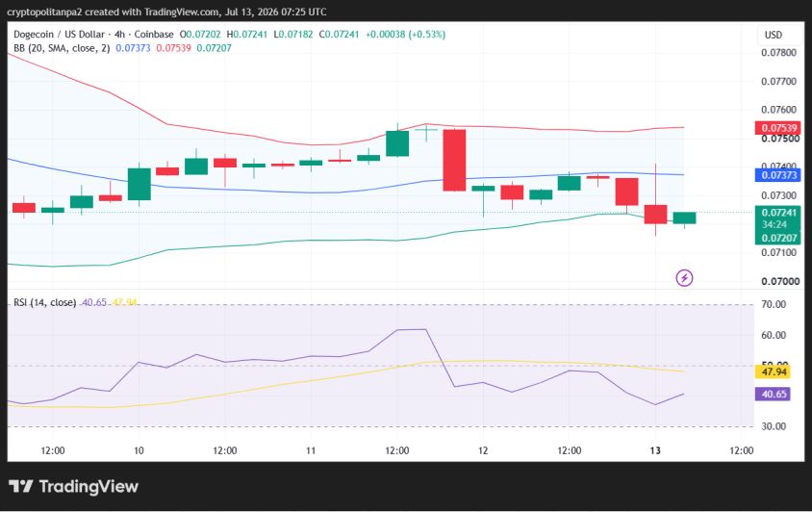Click the green 0.07207 lower band tag

(778, 239)
